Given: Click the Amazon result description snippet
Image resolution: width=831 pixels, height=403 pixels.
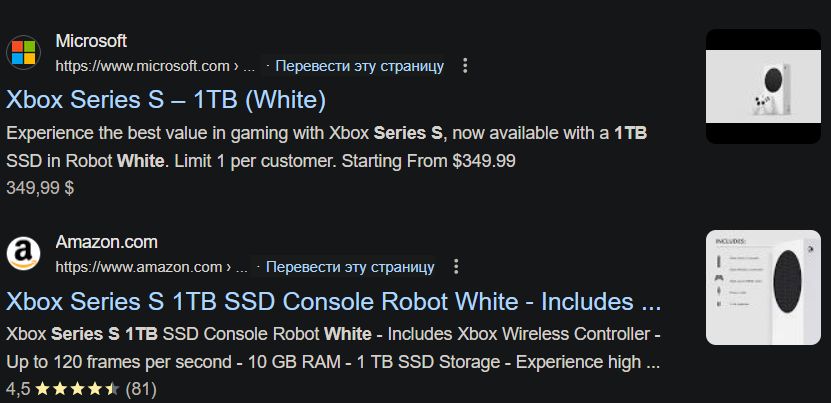Looking at the screenshot, I should (x=333, y=346).
